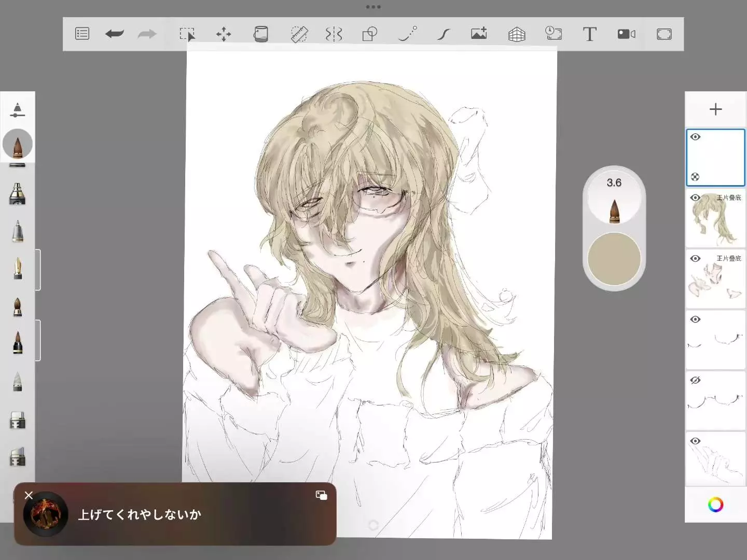The image size is (747, 560).
Task: Show the hidden layer with crossed eye
Action: click(695, 380)
